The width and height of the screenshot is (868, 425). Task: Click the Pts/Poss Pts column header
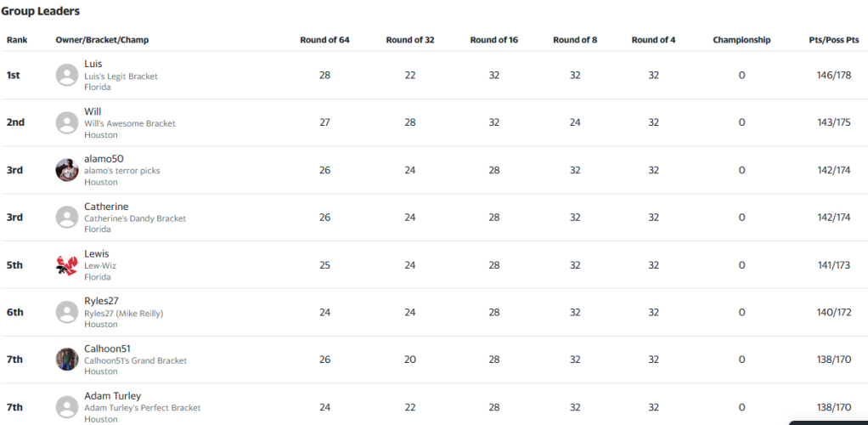tap(834, 40)
